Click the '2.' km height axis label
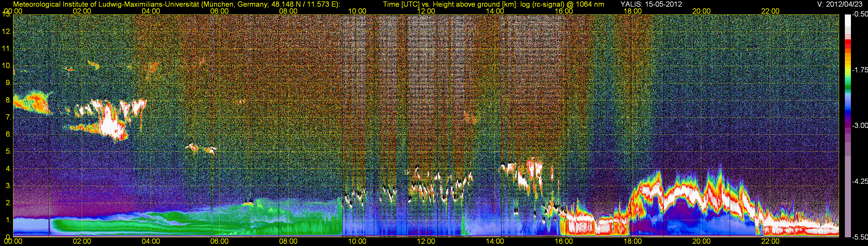Viewport: 868px width, 246px height. pos(8,203)
